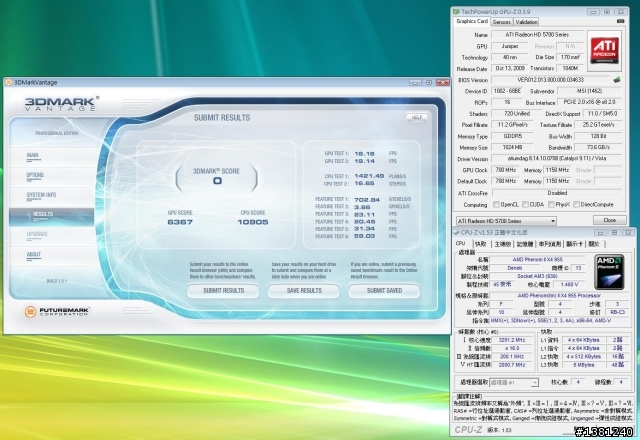Click the SUBMIT RESULTS button
Image resolution: width=640 pixels, height=440 pixels.
[223, 291]
